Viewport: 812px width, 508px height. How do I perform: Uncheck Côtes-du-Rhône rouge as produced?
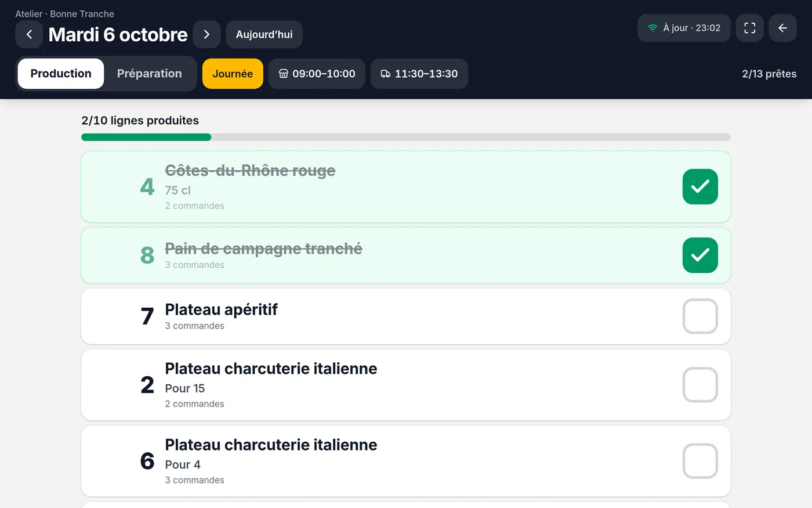click(x=700, y=187)
